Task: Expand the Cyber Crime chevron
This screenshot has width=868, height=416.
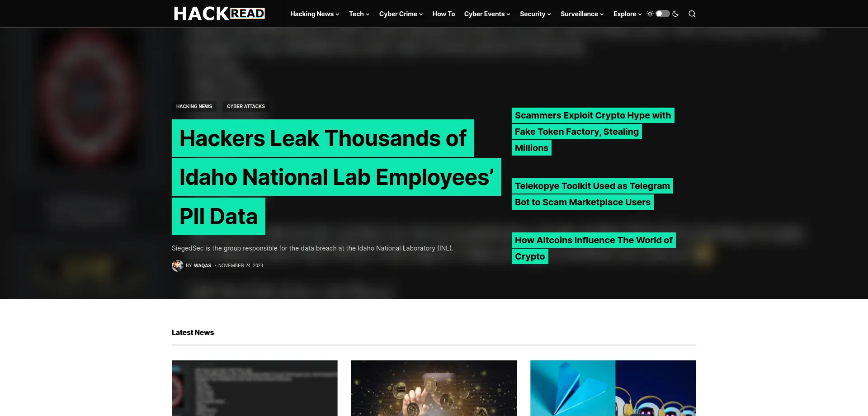Action: (x=421, y=14)
